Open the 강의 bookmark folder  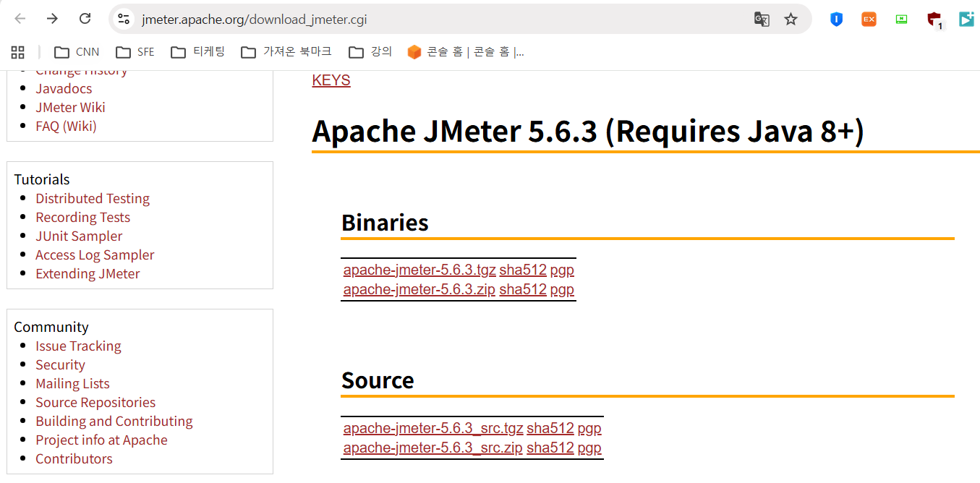[x=370, y=52]
